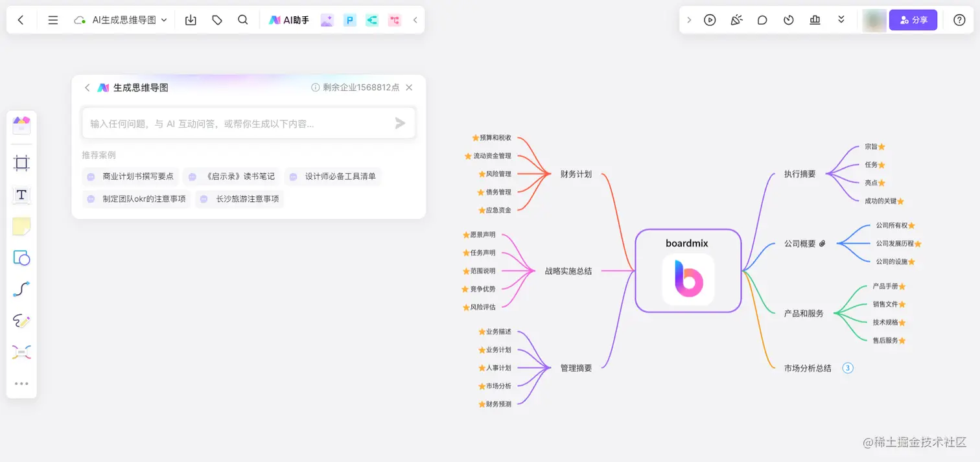
Task: Select the 执行摘要 node
Action: [x=800, y=174]
